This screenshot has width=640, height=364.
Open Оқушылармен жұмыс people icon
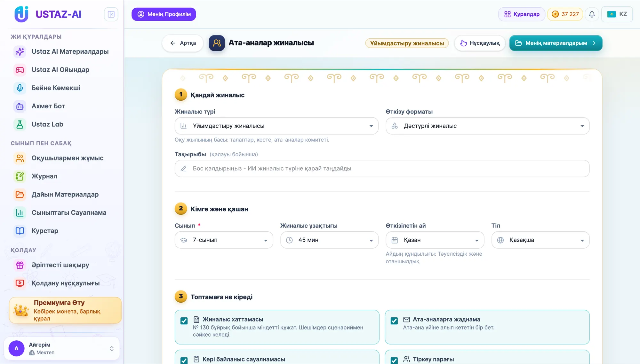coord(20,158)
